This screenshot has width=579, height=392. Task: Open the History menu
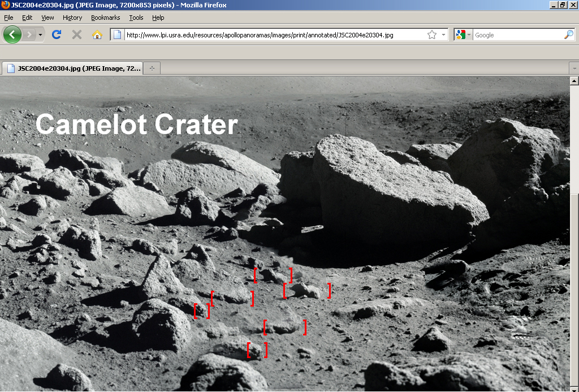(72, 18)
